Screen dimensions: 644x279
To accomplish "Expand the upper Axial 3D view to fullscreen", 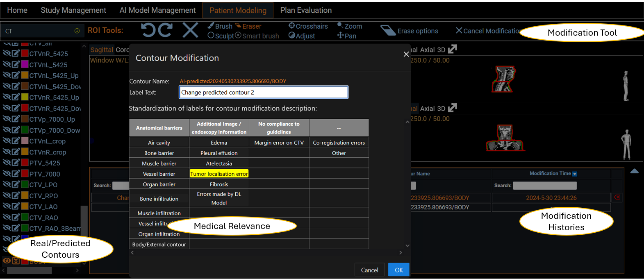I will pos(452,50).
